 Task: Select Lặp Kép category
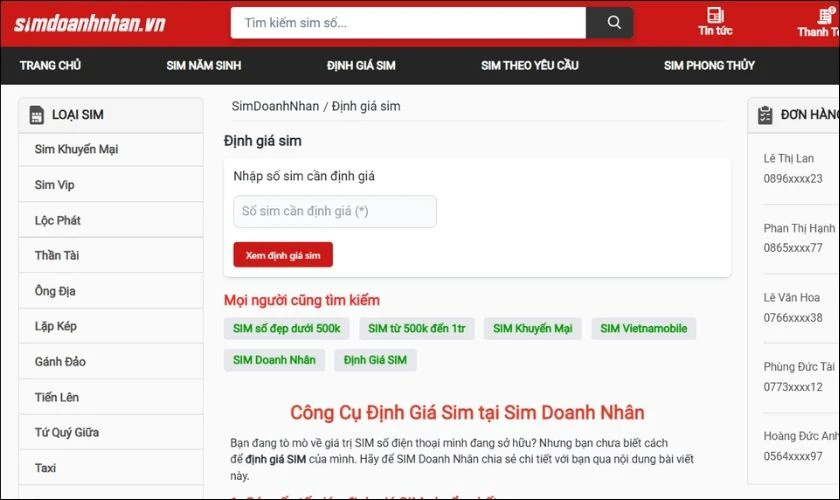tap(111, 326)
